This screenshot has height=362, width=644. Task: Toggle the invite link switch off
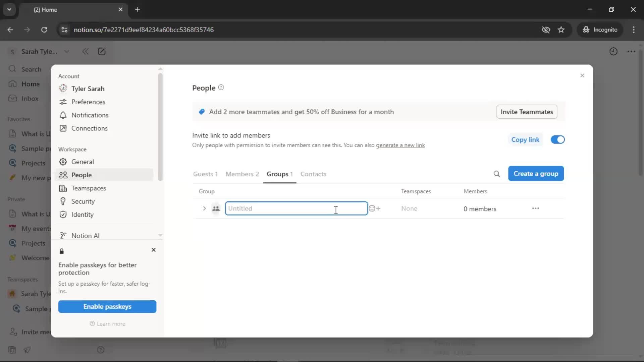[x=557, y=140]
